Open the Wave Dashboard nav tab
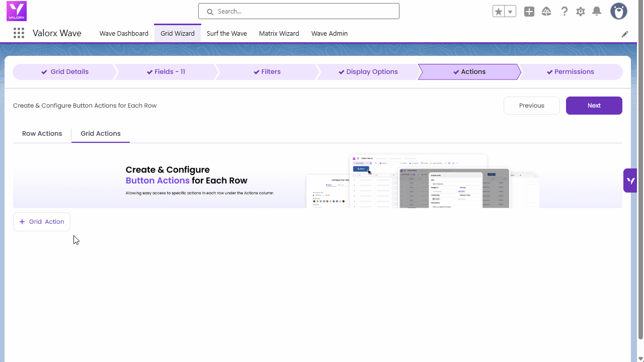The height and width of the screenshot is (362, 644). pyautogui.click(x=124, y=34)
